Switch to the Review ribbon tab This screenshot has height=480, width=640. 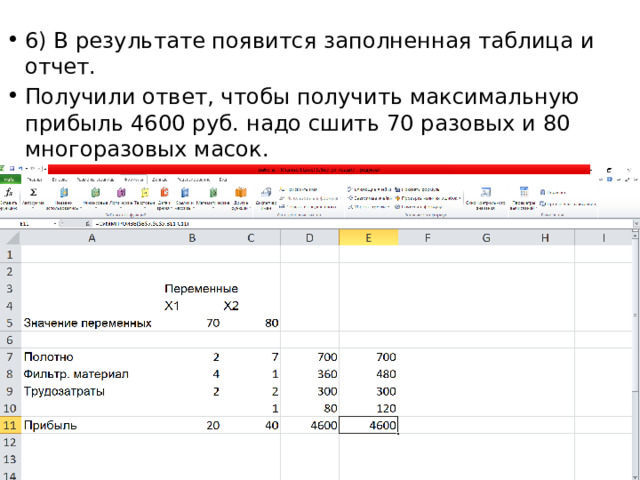pyautogui.click(x=193, y=180)
